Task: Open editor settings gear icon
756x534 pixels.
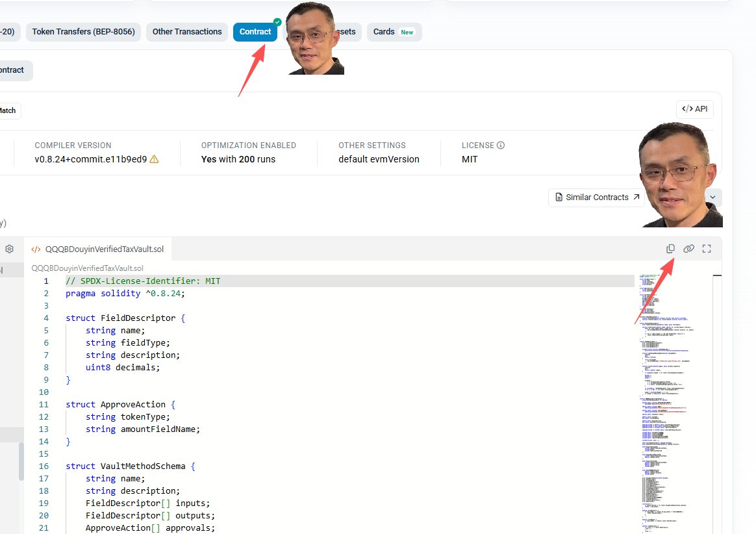Action: [x=9, y=249]
